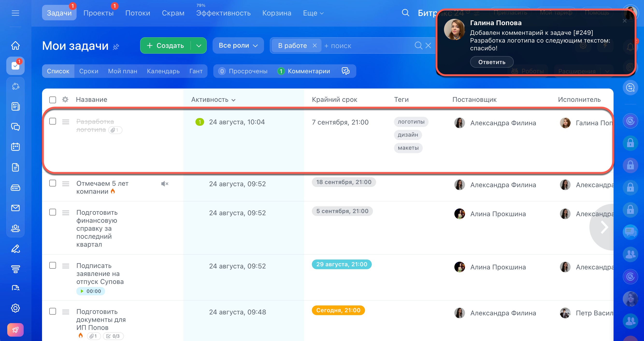Open row menu for Разработка логотипа
This screenshot has width=644, height=341.
(x=66, y=122)
